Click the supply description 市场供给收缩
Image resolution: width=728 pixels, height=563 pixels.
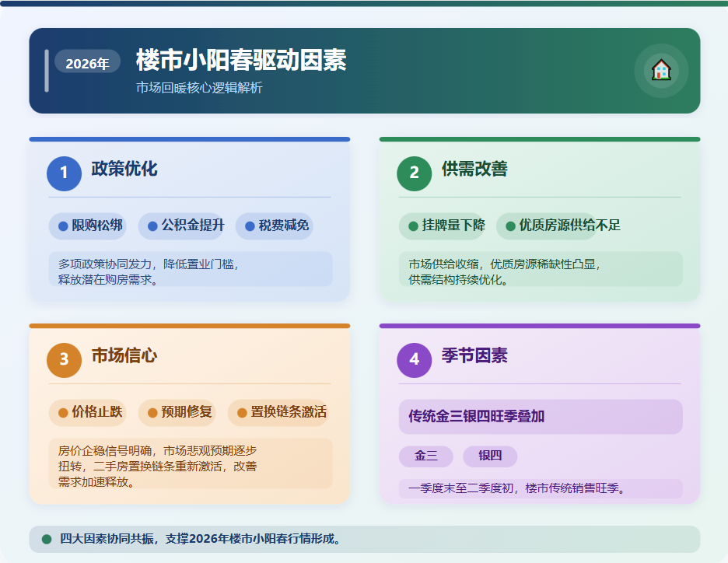pos(541,270)
